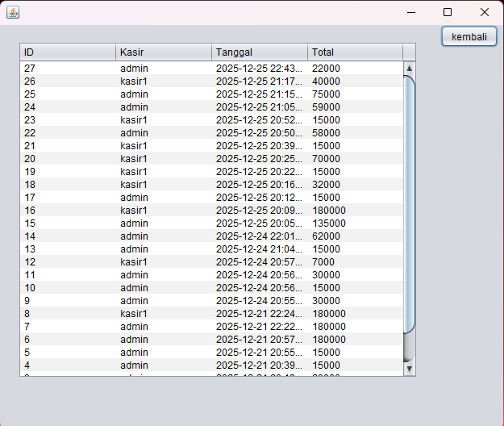Sort by the Tanggal column header
Screen dimensions: 504x426
coord(260,52)
